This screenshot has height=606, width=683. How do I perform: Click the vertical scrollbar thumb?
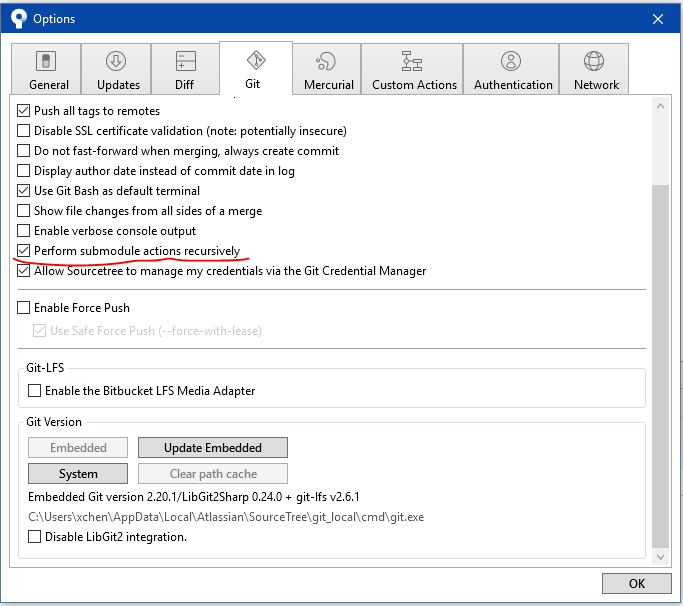point(660,366)
